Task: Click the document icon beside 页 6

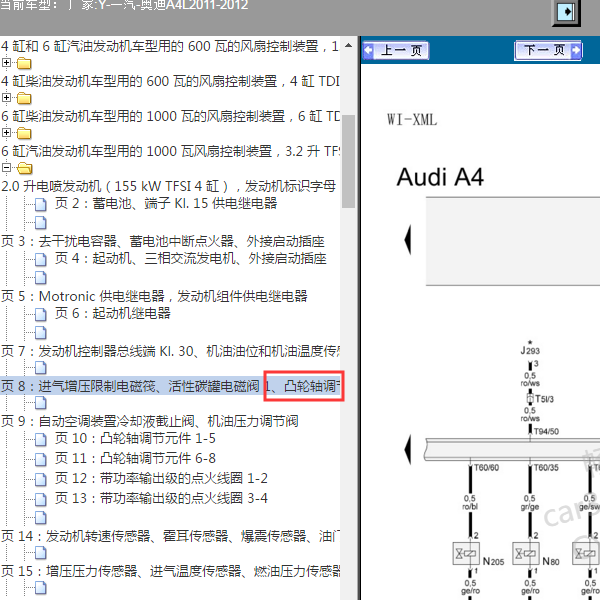Action: click(x=41, y=314)
